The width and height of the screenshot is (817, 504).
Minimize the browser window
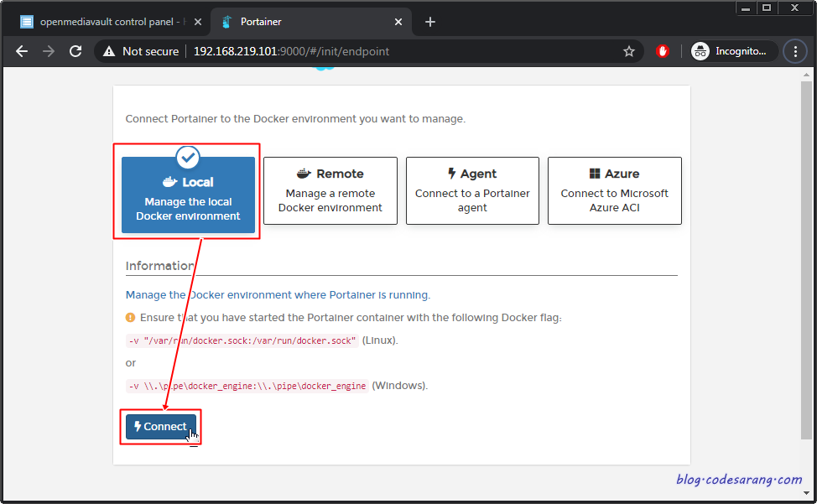[x=746, y=8]
